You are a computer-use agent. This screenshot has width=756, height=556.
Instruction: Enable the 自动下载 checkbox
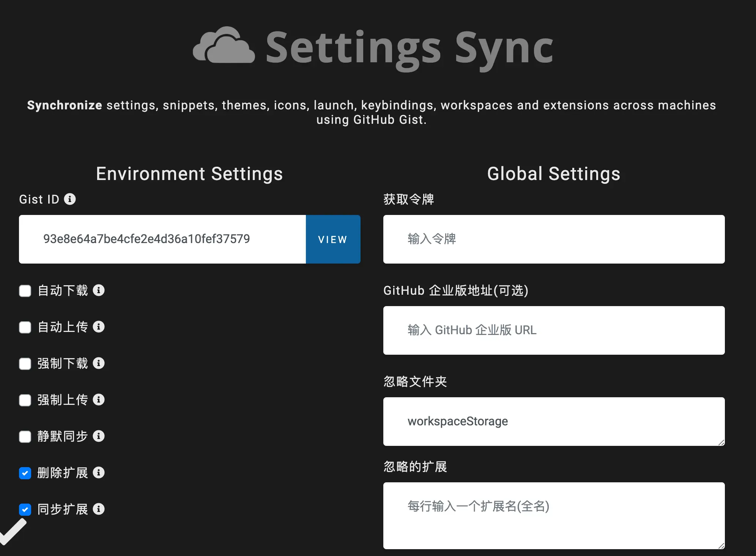click(x=25, y=291)
